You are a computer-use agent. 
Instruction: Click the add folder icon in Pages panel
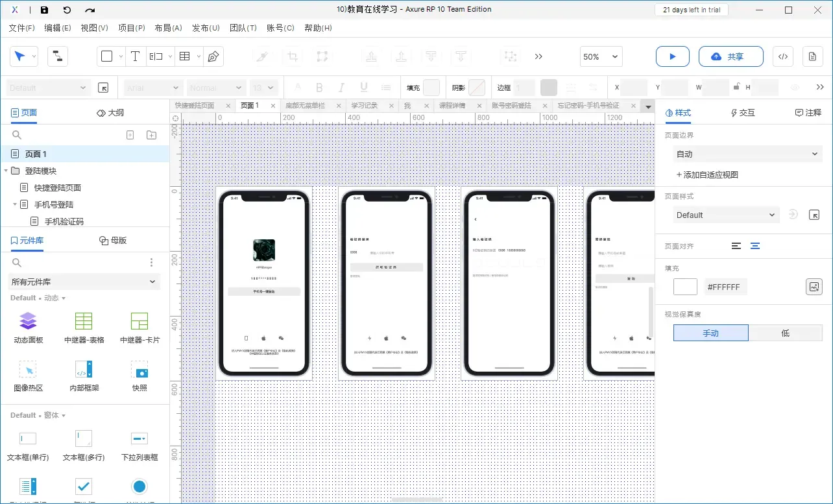pyautogui.click(x=151, y=135)
